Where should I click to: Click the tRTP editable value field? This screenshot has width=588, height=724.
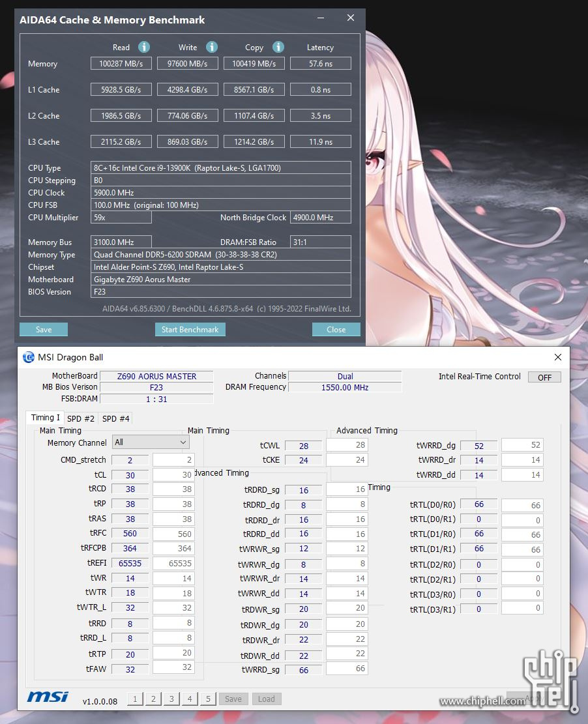pos(173,652)
